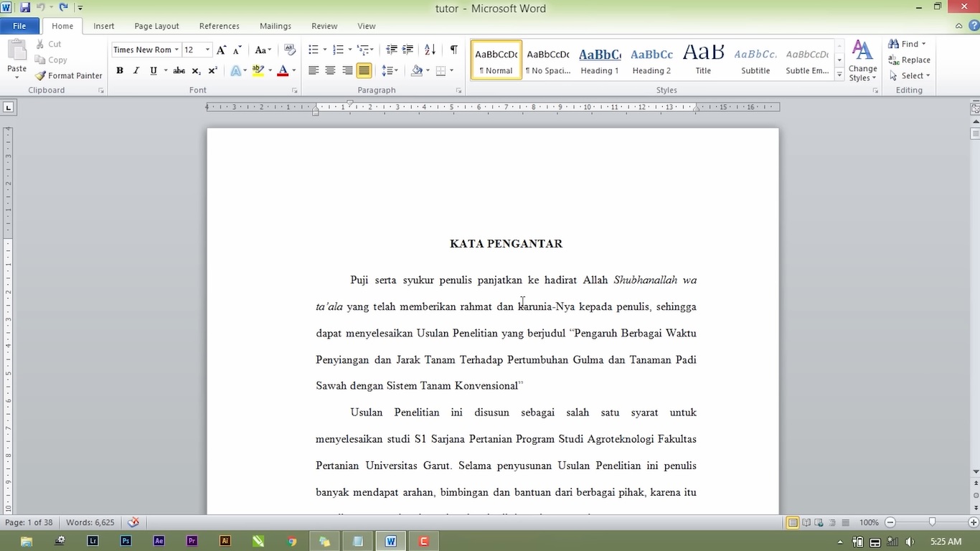Click Words: 6,625 in status bar
Screen dimensions: 980x551
(x=90, y=522)
